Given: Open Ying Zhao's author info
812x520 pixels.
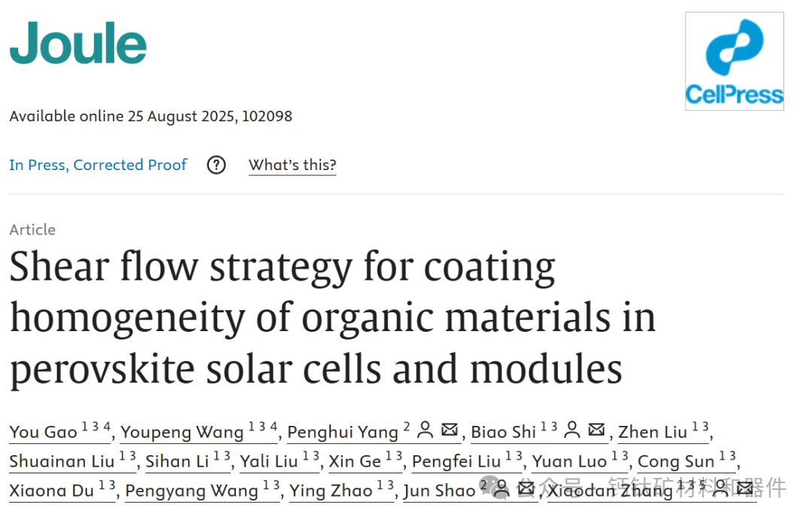Looking at the screenshot, I should click(x=331, y=491).
